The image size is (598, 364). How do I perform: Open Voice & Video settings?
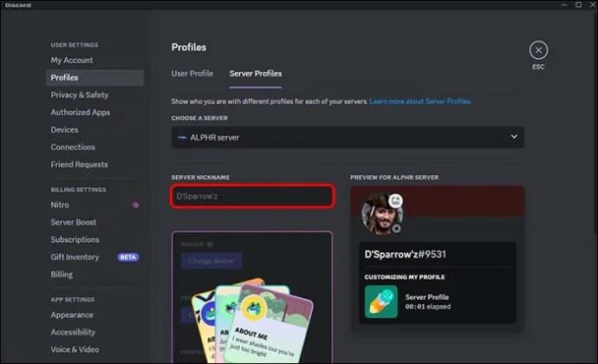[x=75, y=349]
